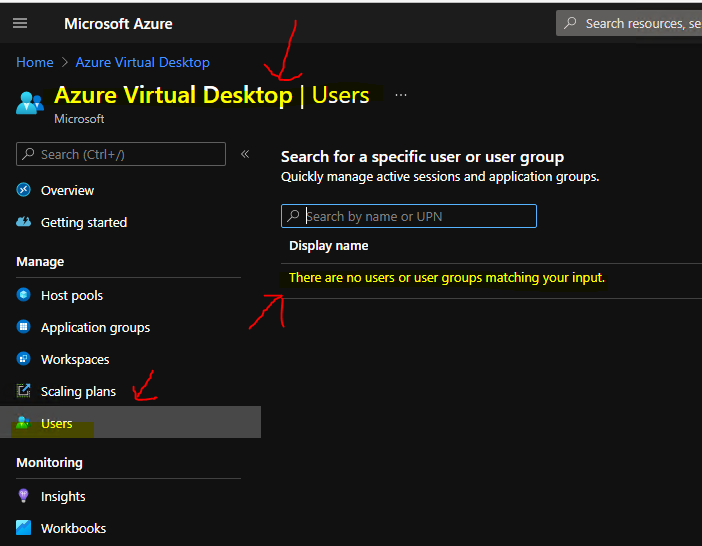Click 'Search for a specific user' heading
The width and height of the screenshot is (702, 546).
point(422,157)
